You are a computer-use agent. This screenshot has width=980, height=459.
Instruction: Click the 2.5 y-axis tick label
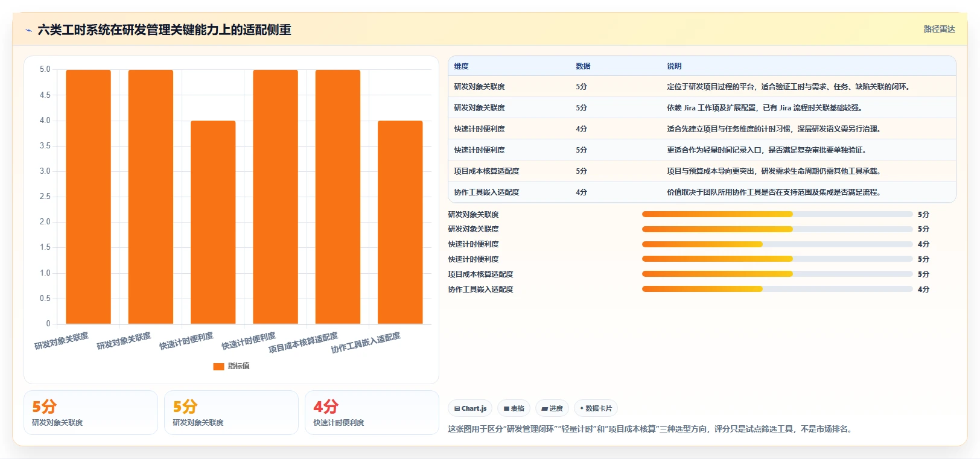(45, 197)
